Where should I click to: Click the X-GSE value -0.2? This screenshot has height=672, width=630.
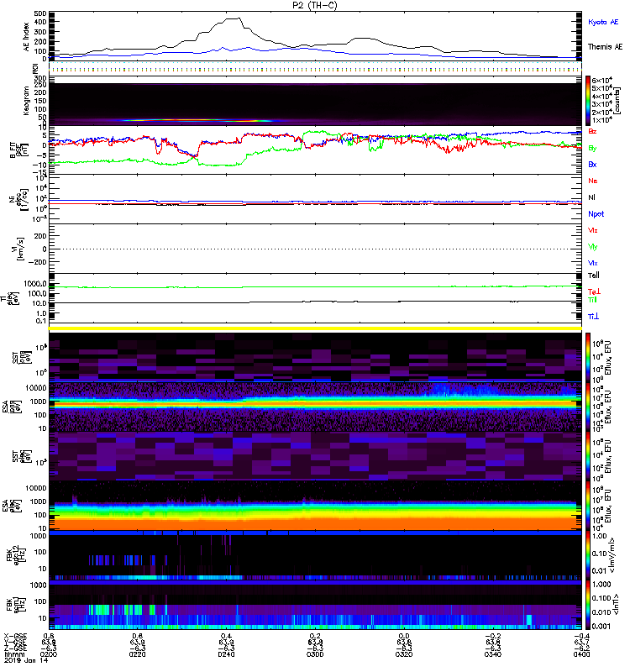tap(493, 637)
